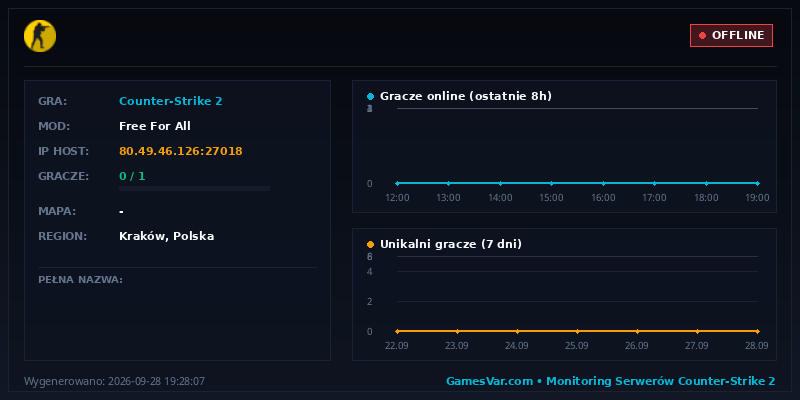The height and width of the screenshot is (400, 800).
Task: Click the 17:00 data point on online chart
Action: pos(655,183)
